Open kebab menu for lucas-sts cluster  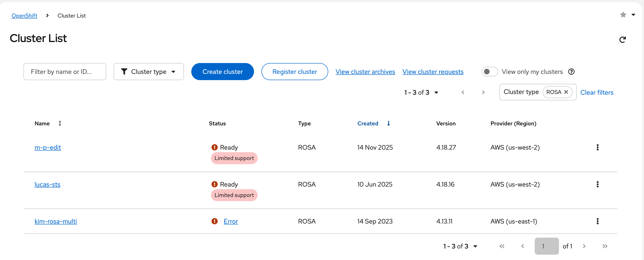pos(597,184)
